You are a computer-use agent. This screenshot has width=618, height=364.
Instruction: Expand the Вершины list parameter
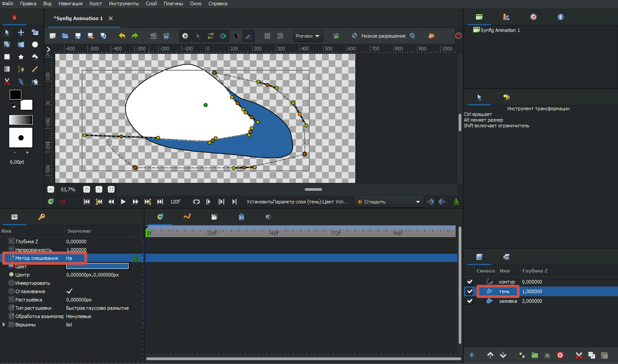4,325
